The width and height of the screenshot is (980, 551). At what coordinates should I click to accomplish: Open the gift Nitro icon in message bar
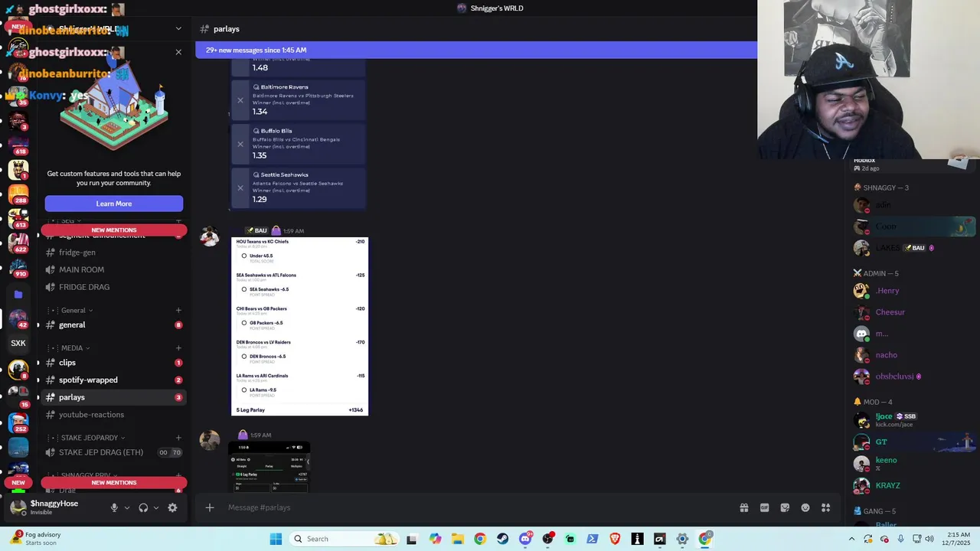[743, 507]
